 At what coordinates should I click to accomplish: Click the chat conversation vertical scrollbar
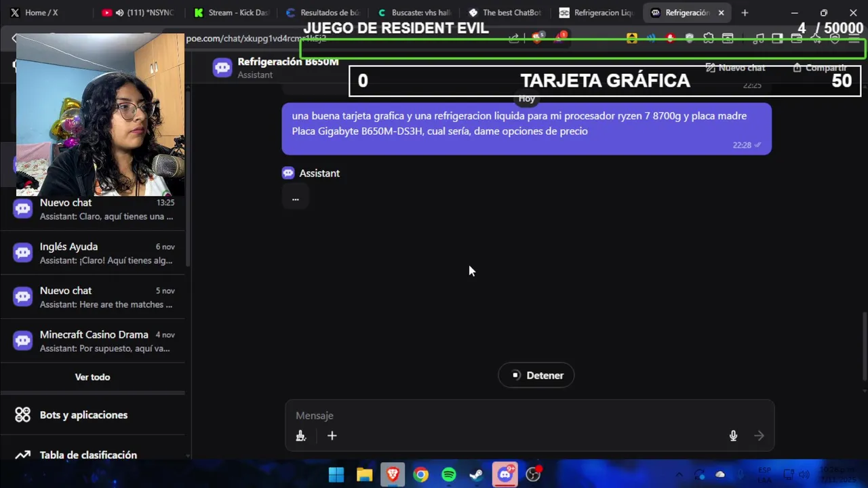coord(864,346)
